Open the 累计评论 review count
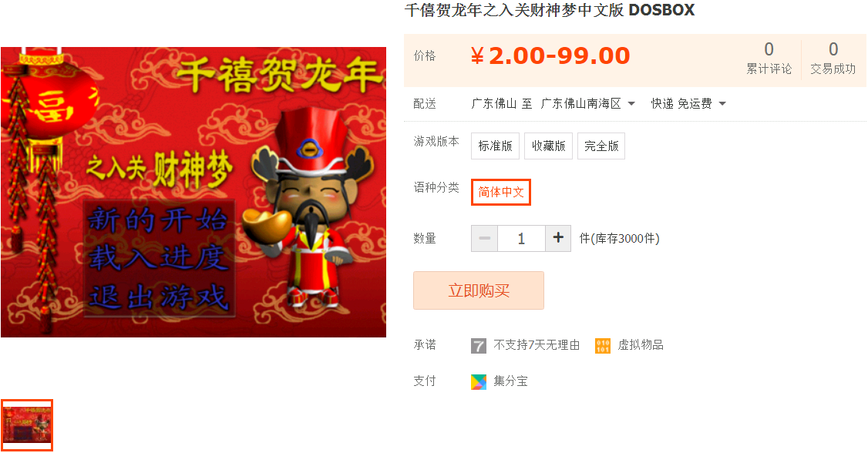This screenshot has width=868, height=453. coord(769,58)
